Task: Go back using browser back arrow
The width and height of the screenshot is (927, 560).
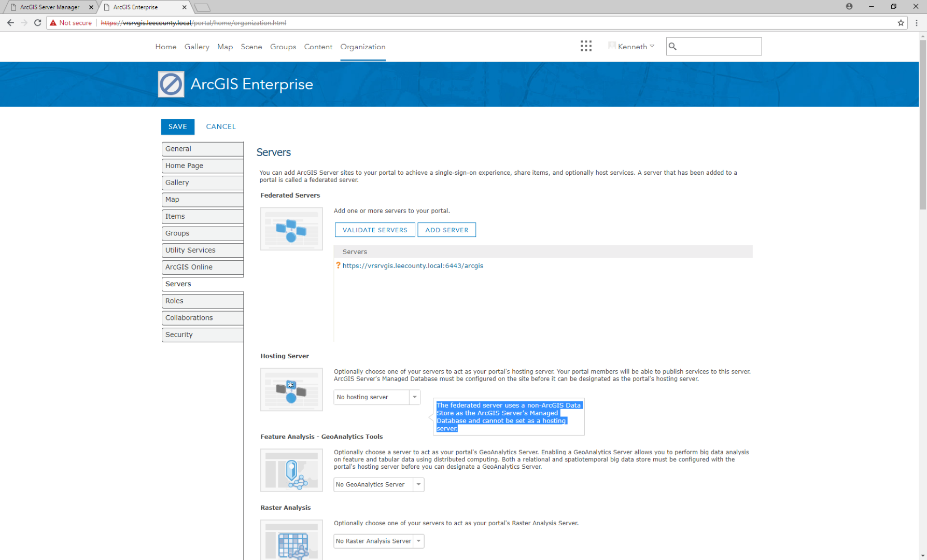Action: (x=10, y=23)
